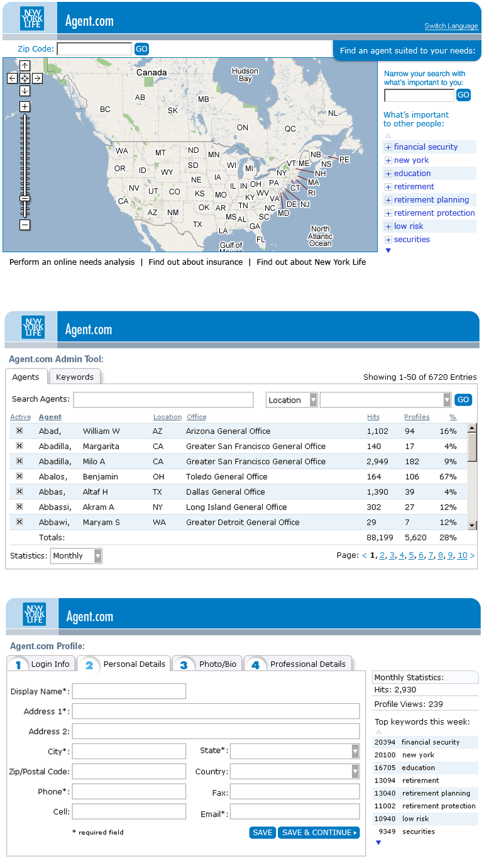Image resolution: width=484 pixels, height=868 pixels.
Task: Toggle active checkbox for Margarita Abadilla
Action: pos(19,446)
